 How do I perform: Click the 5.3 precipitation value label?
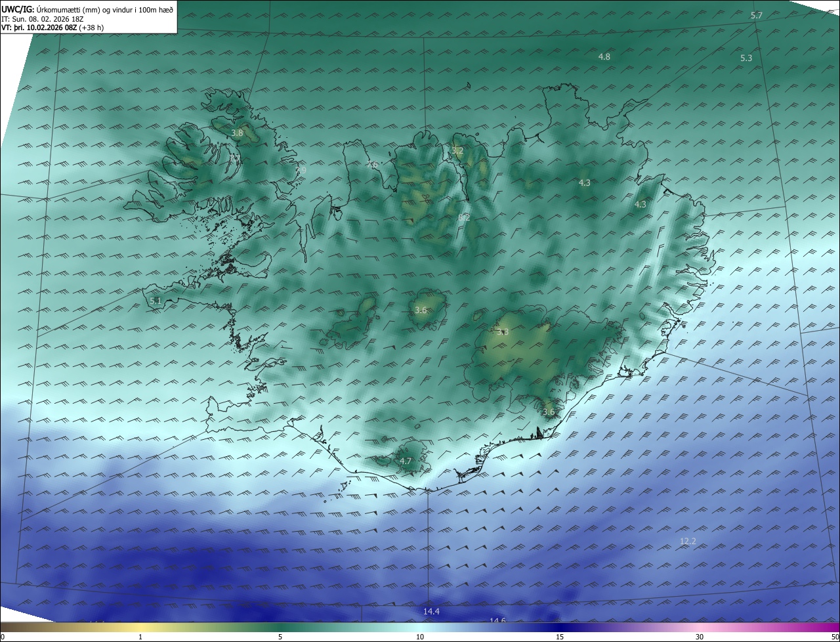[746, 58]
